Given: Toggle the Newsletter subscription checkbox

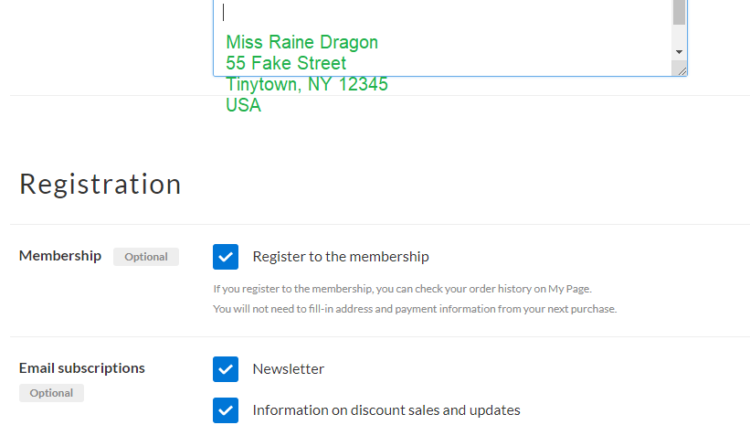Looking at the screenshot, I should 226,369.
